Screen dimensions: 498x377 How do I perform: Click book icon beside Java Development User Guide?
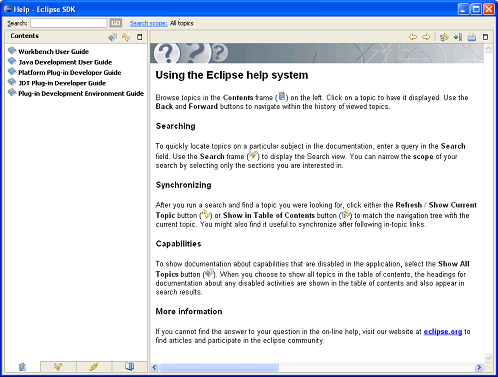click(12, 61)
